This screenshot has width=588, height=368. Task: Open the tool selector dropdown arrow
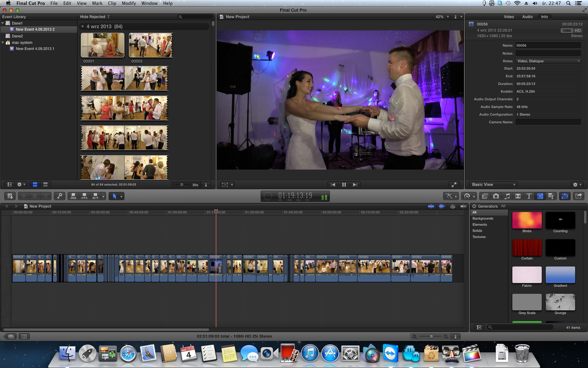122,196
